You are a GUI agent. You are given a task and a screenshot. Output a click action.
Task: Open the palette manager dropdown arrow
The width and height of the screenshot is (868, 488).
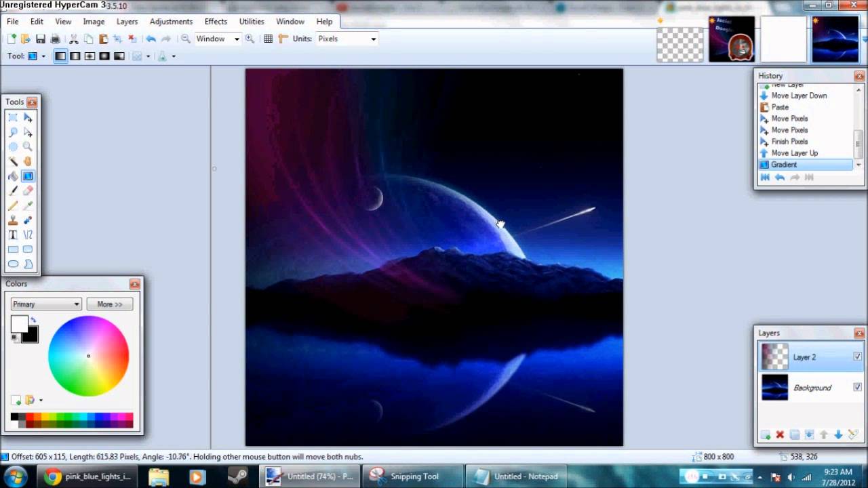point(41,401)
